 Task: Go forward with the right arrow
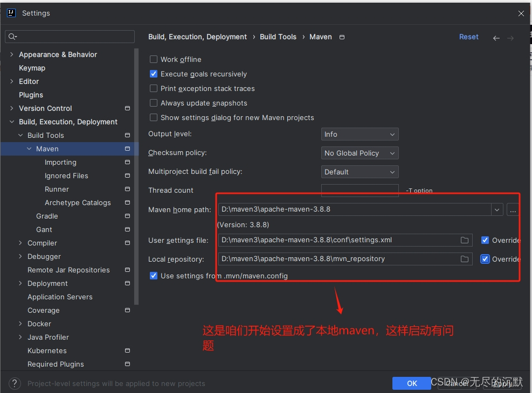510,38
